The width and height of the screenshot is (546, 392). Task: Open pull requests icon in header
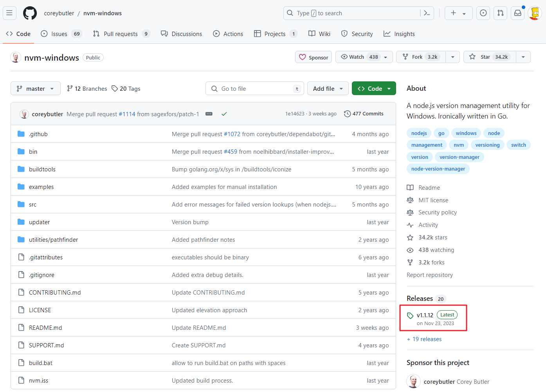pos(501,13)
